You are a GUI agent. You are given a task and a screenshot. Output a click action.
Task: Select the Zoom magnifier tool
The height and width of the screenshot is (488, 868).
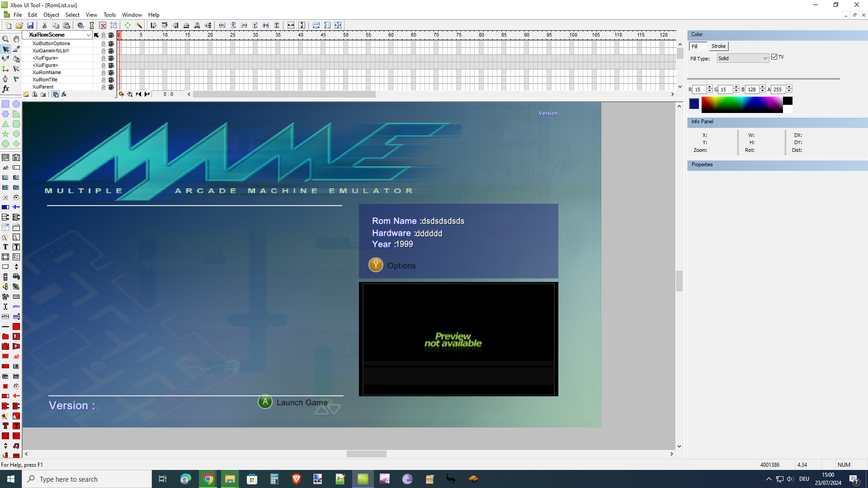[x=5, y=39]
